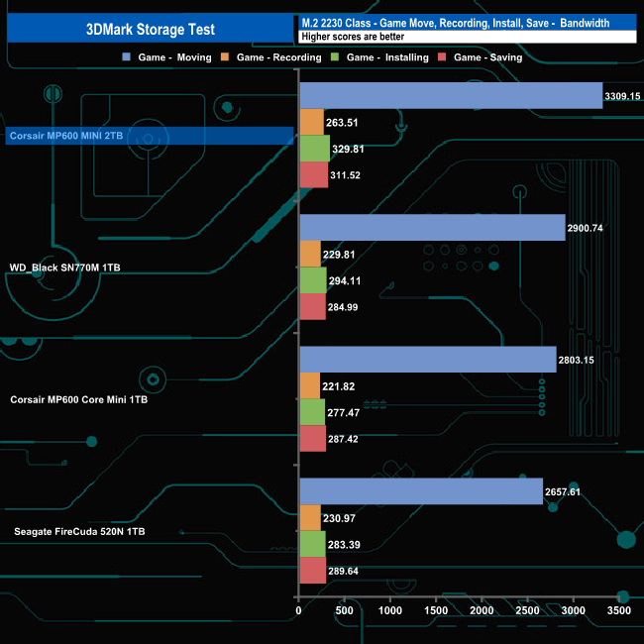This screenshot has height=644, width=644.
Task: Click the red bar valued 289.64
Action: (313, 570)
